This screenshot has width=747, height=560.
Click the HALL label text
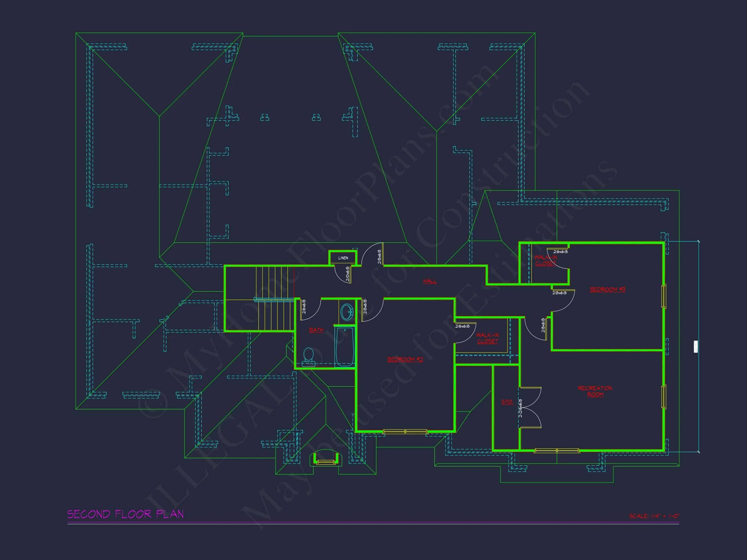430,281
